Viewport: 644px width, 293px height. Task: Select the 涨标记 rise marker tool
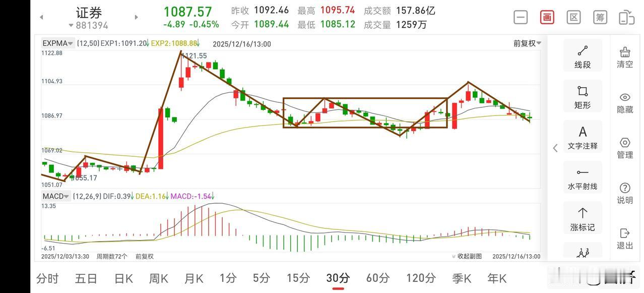coord(583,218)
